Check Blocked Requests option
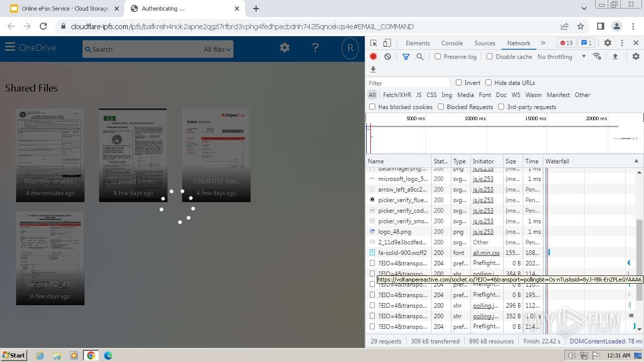This screenshot has width=644, height=362. click(441, 107)
